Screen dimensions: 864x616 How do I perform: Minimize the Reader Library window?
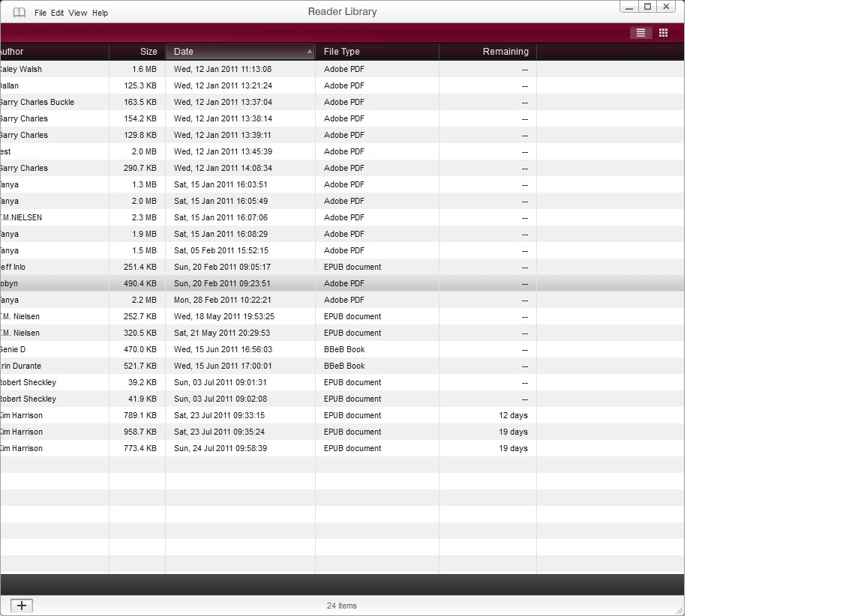tap(628, 7)
